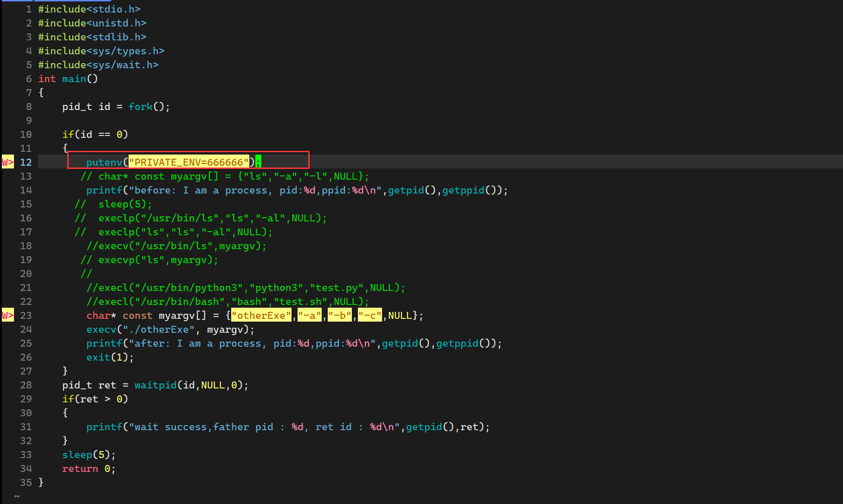Click the sleep(5) call on line 33
Screen dimensions: 843x504
click(89, 454)
